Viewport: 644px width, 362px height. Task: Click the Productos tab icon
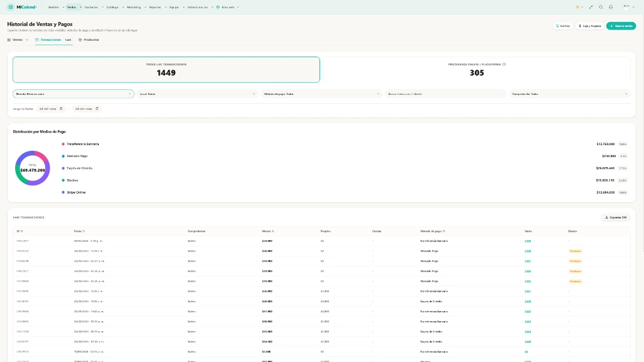tap(80, 40)
